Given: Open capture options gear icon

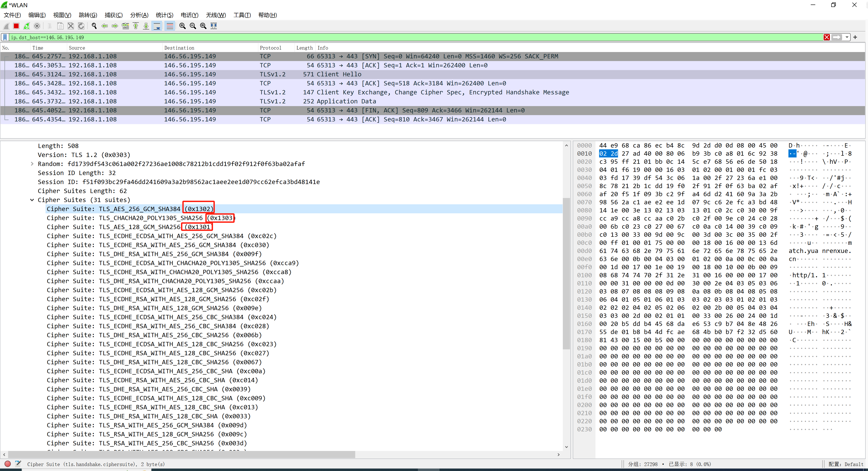Looking at the screenshot, I should (x=37, y=26).
